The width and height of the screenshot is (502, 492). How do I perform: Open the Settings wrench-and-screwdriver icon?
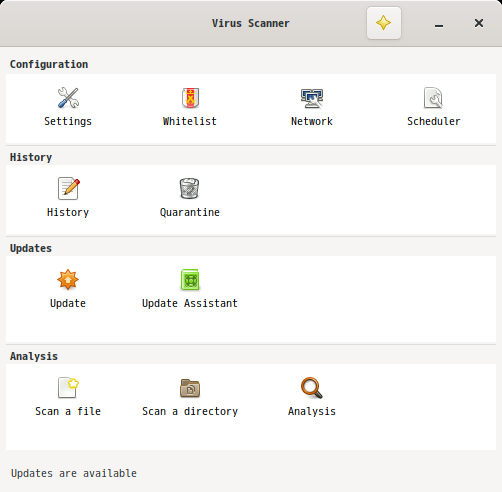[x=68, y=98]
